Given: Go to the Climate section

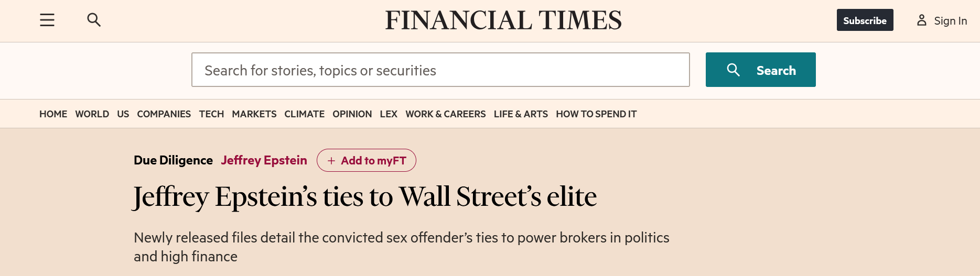Looking at the screenshot, I should pyautogui.click(x=304, y=114).
